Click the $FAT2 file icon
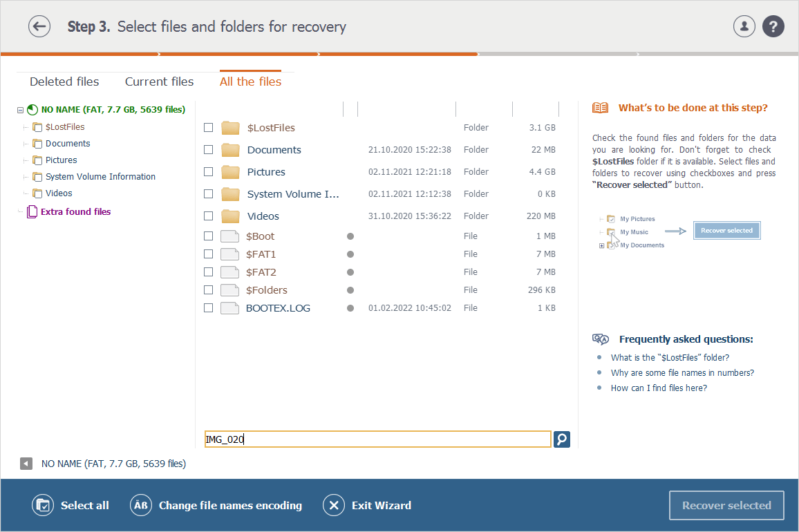 [x=229, y=272]
